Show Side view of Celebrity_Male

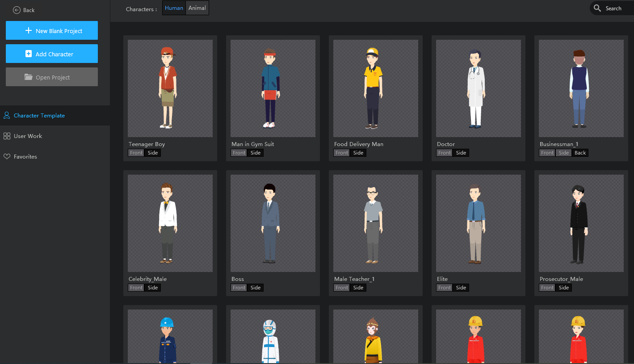(153, 288)
